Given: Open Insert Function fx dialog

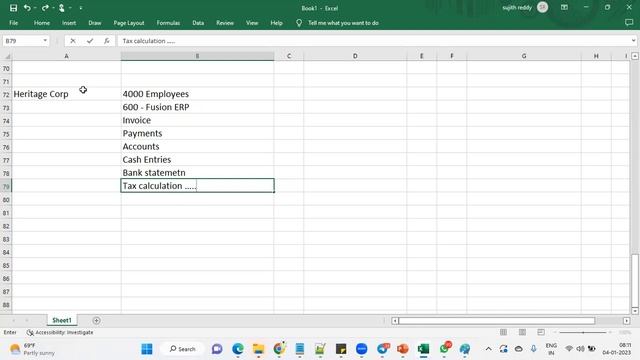Looking at the screenshot, I should click(107, 41).
